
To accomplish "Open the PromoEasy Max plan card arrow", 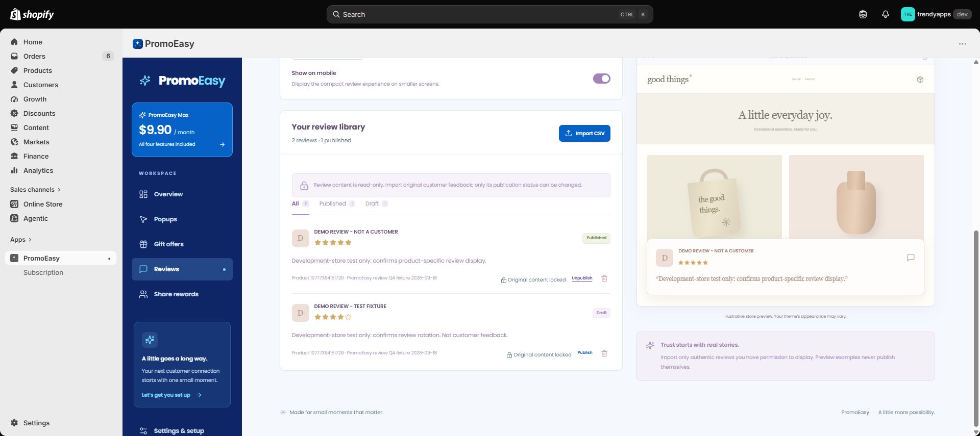I will click(x=222, y=144).
